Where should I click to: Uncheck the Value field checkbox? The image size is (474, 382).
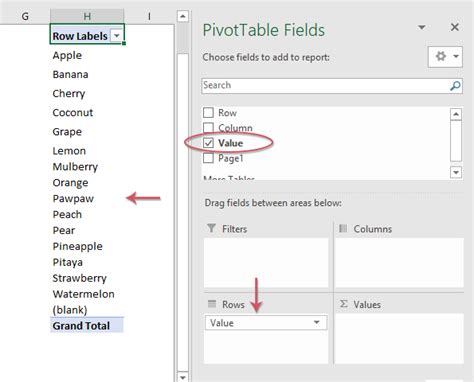(x=208, y=143)
